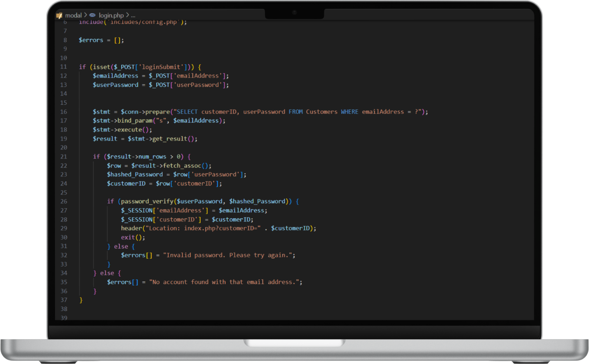Click the fetch_assoc method call on line 22

(x=185, y=165)
